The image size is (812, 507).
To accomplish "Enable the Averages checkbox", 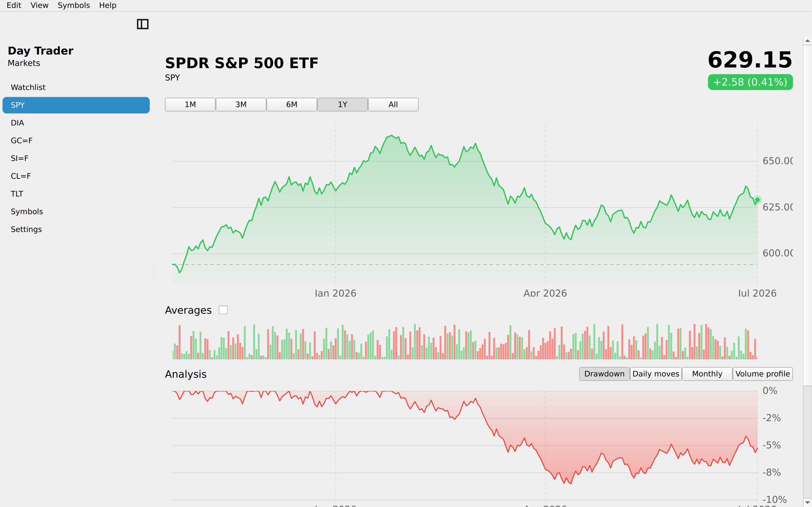I will [x=223, y=310].
